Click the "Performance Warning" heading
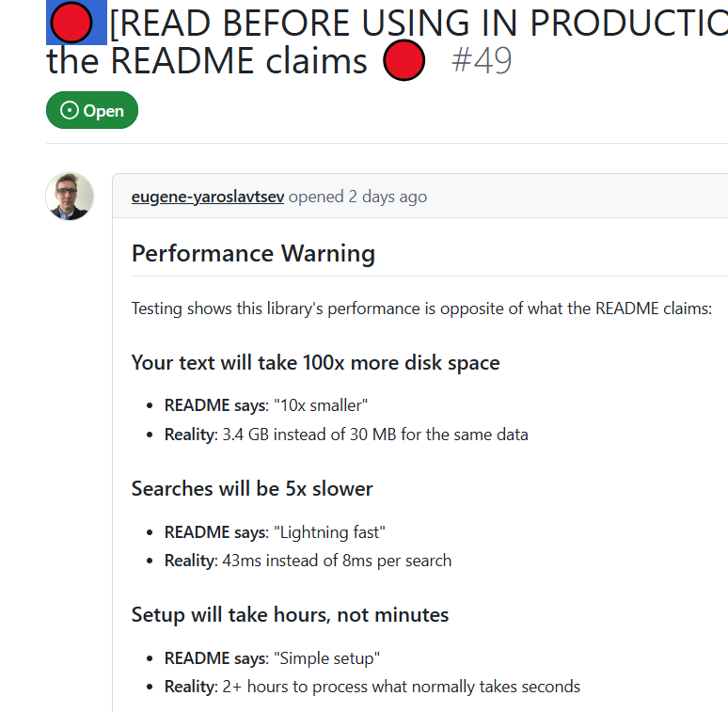Viewport: 728px width, 712px height. (253, 253)
